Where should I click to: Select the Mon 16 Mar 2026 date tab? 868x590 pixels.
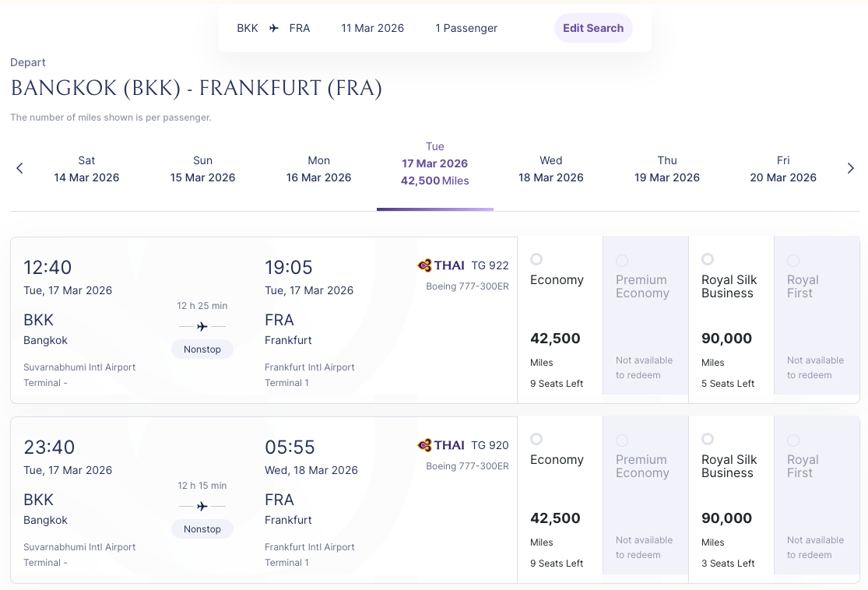(319, 169)
